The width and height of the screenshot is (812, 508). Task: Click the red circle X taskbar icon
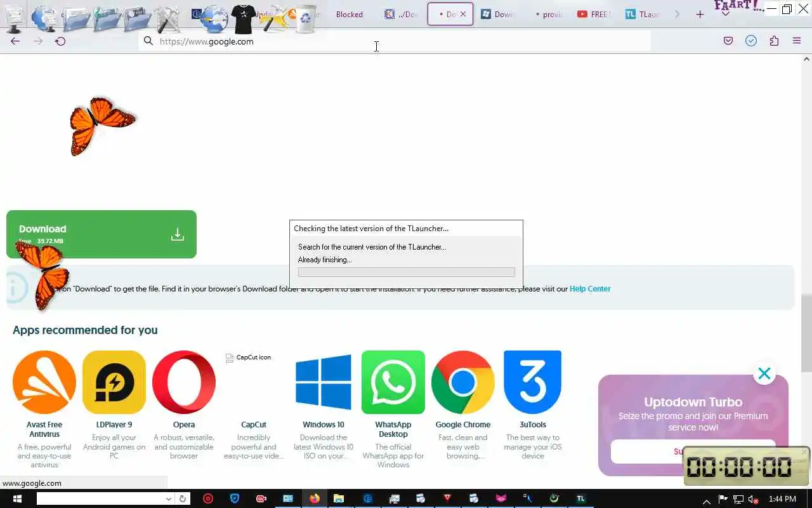[x=208, y=499]
